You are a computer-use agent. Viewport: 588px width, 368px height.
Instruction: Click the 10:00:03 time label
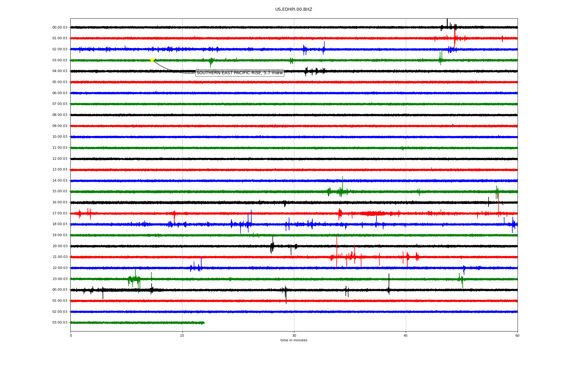pyautogui.click(x=60, y=137)
